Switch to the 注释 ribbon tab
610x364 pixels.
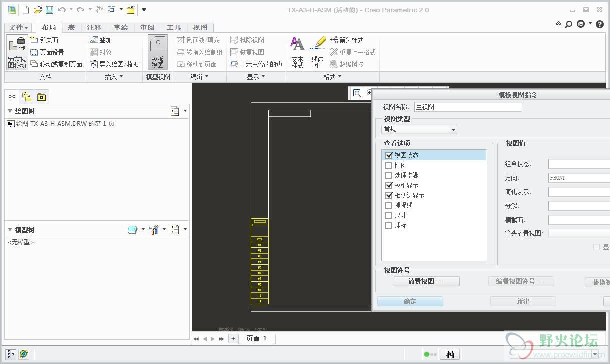94,27
